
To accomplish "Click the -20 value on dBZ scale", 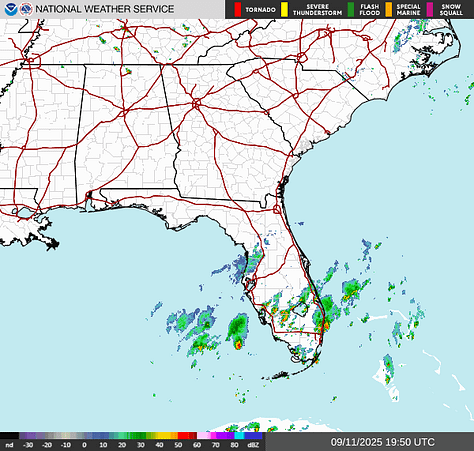I will [x=47, y=445].
